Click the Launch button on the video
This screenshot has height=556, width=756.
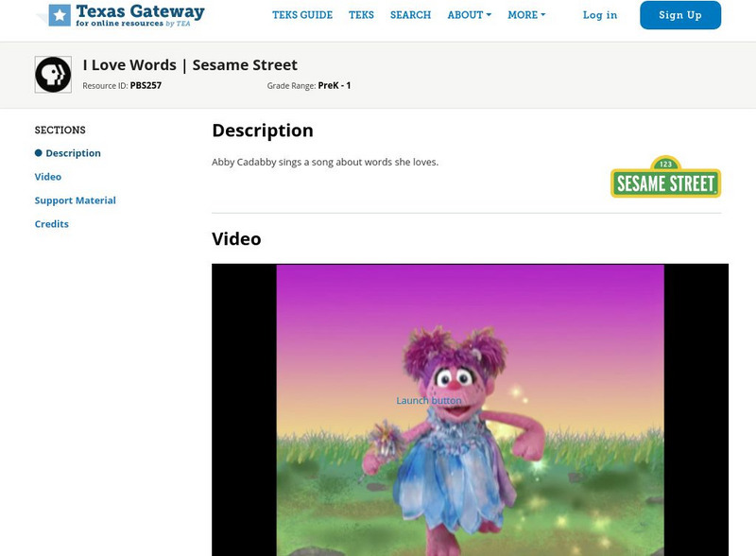coord(429,401)
